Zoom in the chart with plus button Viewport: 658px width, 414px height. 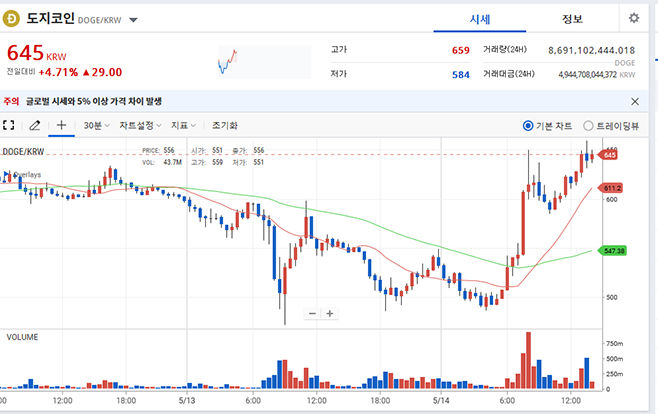330,313
